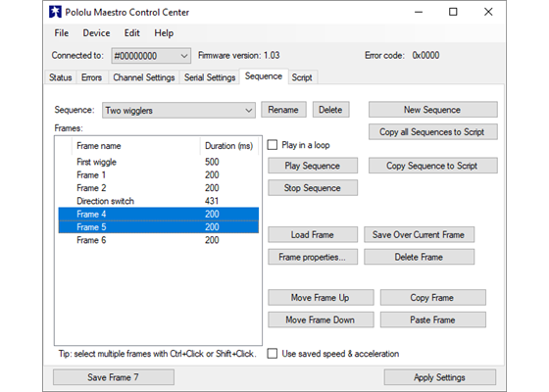
Task: Select the Frame 6 row
Action: click(x=158, y=240)
